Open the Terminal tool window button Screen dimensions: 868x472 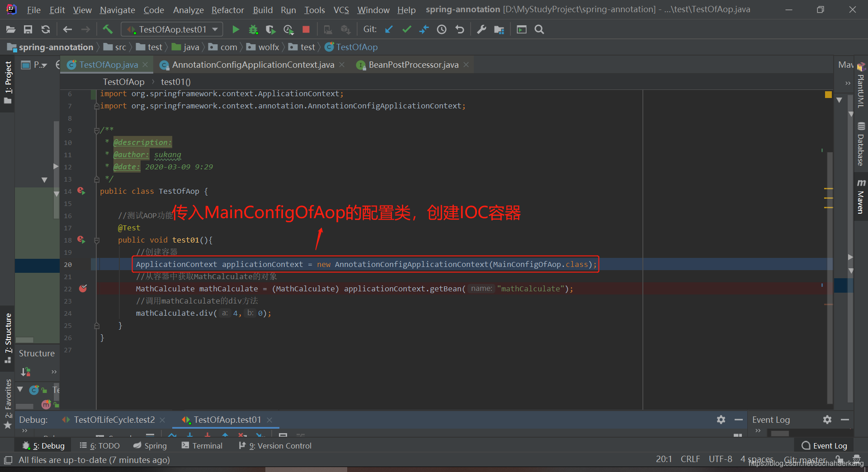[x=202, y=446]
